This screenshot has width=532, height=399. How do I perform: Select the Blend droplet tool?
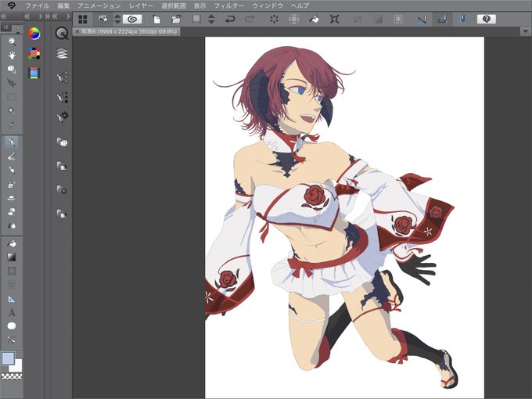pos(12,225)
